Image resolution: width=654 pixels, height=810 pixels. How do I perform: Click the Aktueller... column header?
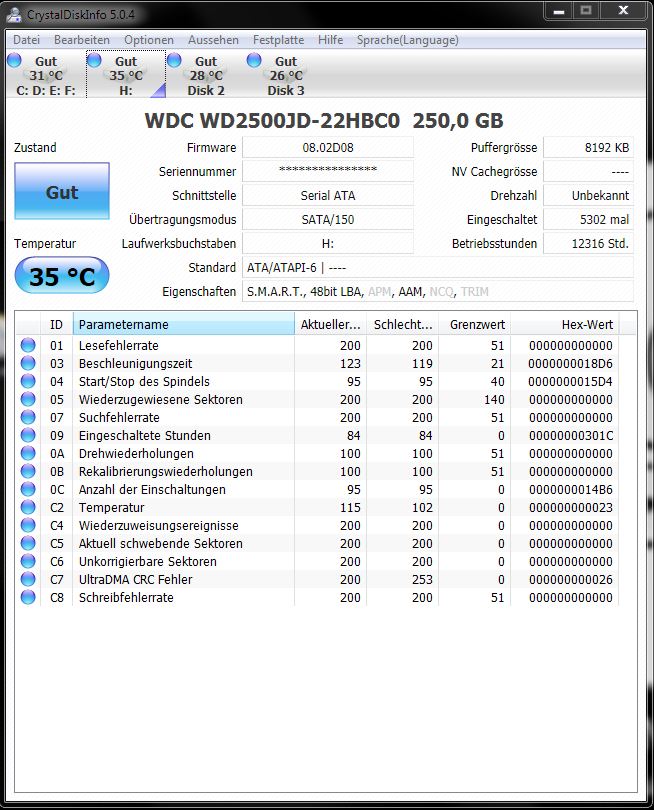point(331,324)
